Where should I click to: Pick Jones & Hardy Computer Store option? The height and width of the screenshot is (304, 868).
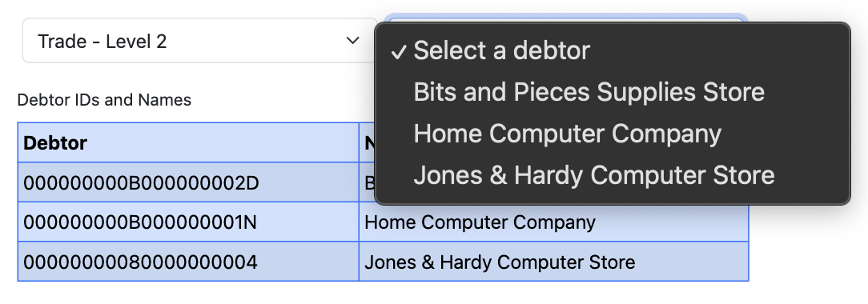pyautogui.click(x=613, y=175)
